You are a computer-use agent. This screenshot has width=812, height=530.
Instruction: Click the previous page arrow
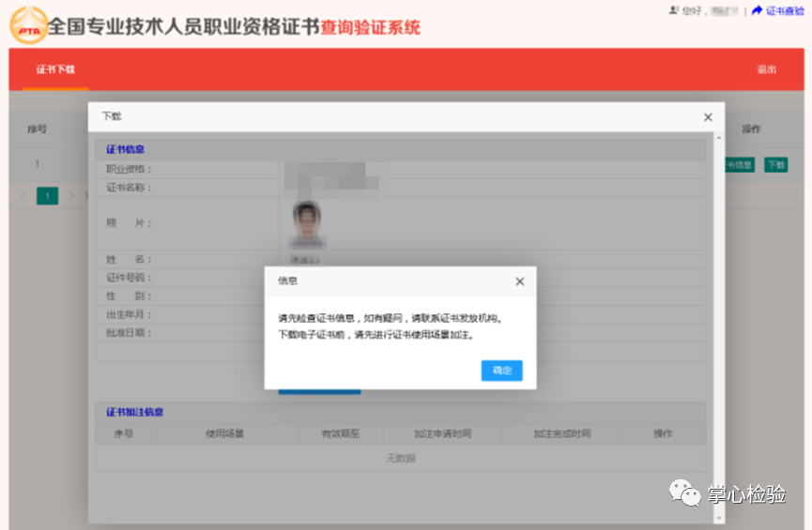pos(24,196)
